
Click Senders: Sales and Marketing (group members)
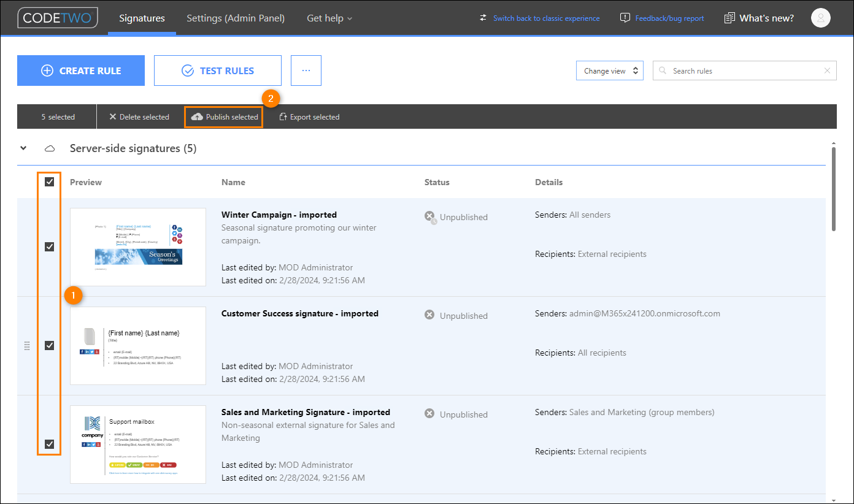click(625, 412)
